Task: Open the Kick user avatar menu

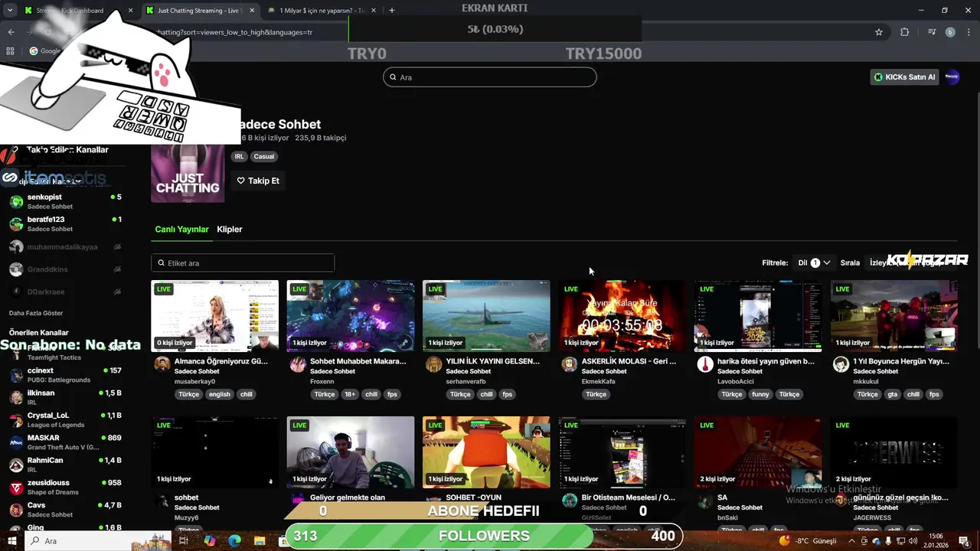Action: point(952,77)
